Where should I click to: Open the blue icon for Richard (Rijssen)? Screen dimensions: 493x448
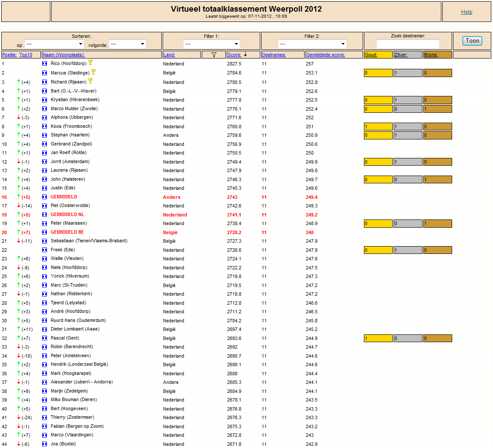(x=45, y=82)
